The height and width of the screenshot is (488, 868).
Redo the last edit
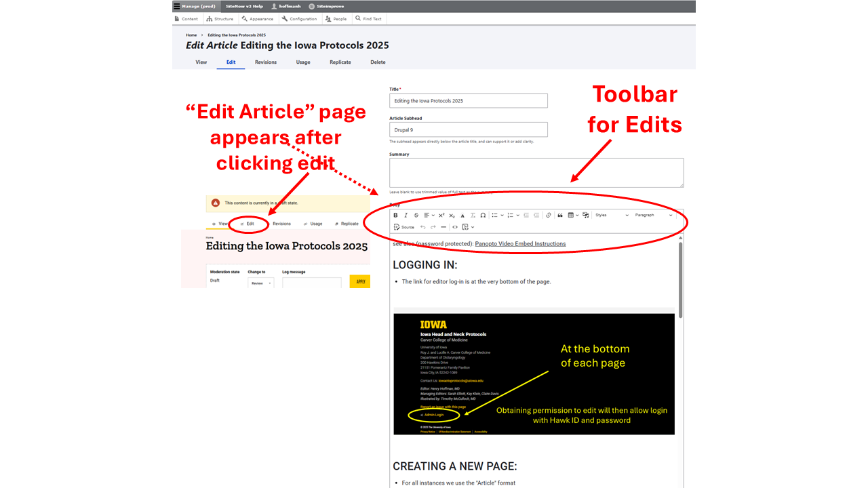pyautogui.click(x=432, y=227)
